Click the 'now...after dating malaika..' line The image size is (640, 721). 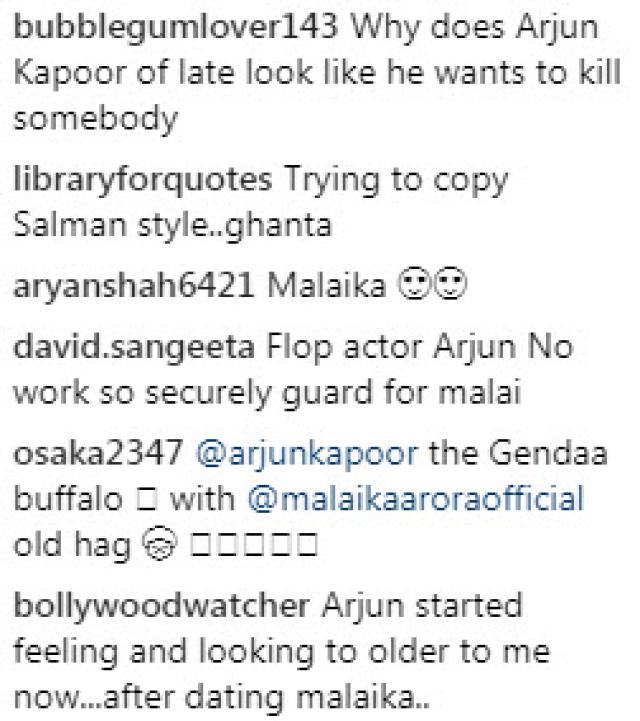[x=222, y=697]
